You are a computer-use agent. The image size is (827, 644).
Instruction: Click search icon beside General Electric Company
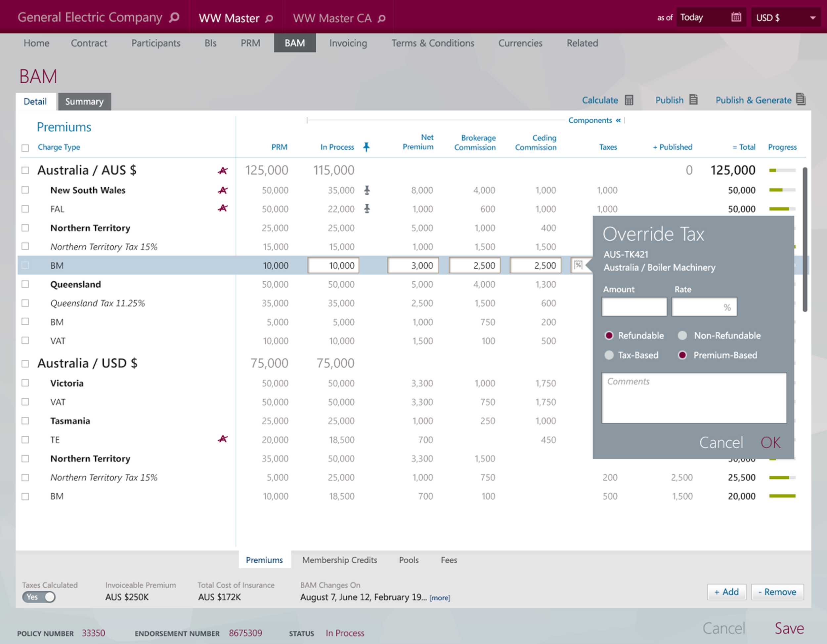coord(174,18)
